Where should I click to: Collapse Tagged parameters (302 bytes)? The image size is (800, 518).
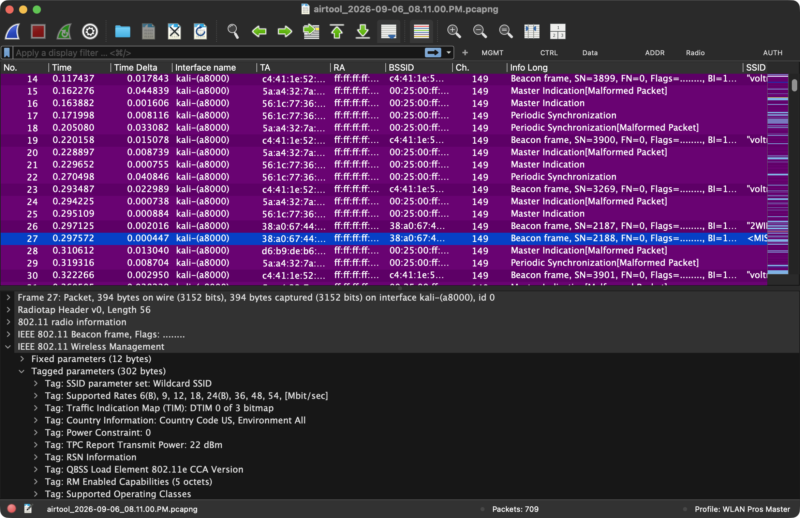tap(22, 371)
